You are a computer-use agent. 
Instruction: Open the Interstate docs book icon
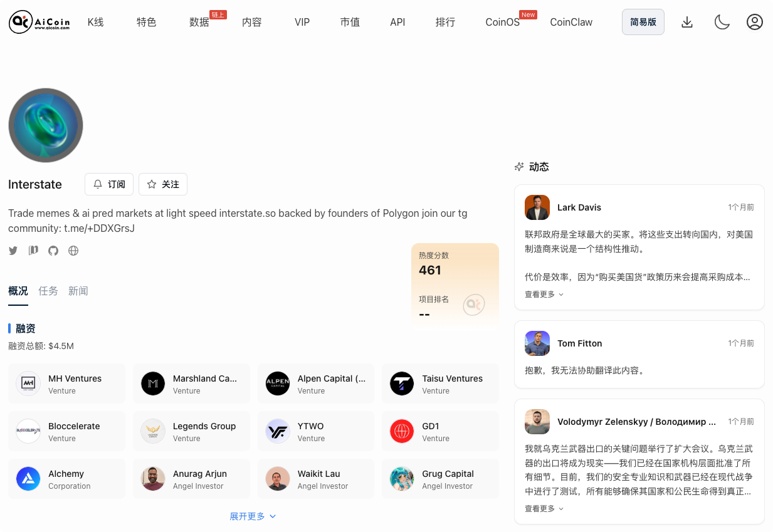(x=33, y=251)
